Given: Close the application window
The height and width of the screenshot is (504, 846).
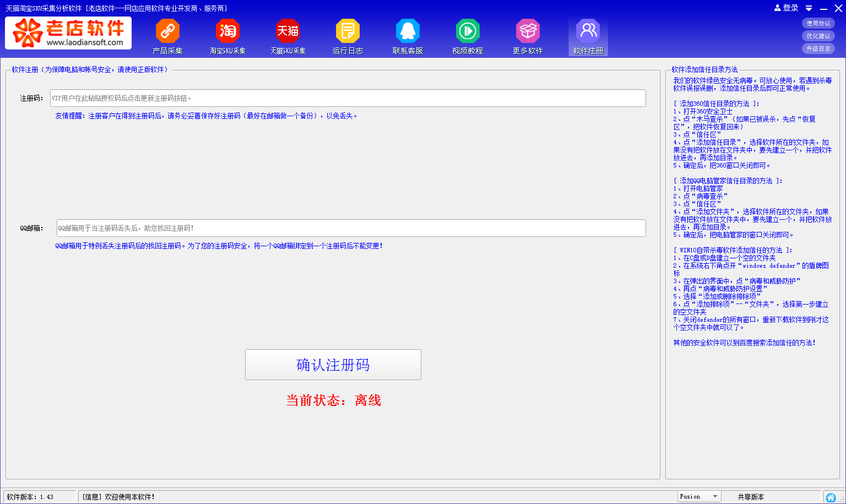Looking at the screenshot, I should coord(838,8).
